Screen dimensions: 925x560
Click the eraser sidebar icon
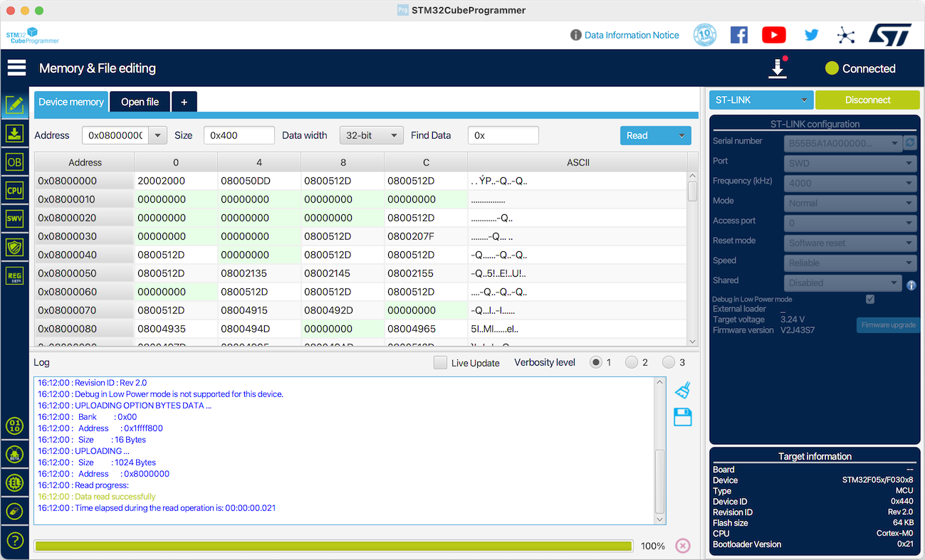(x=14, y=511)
